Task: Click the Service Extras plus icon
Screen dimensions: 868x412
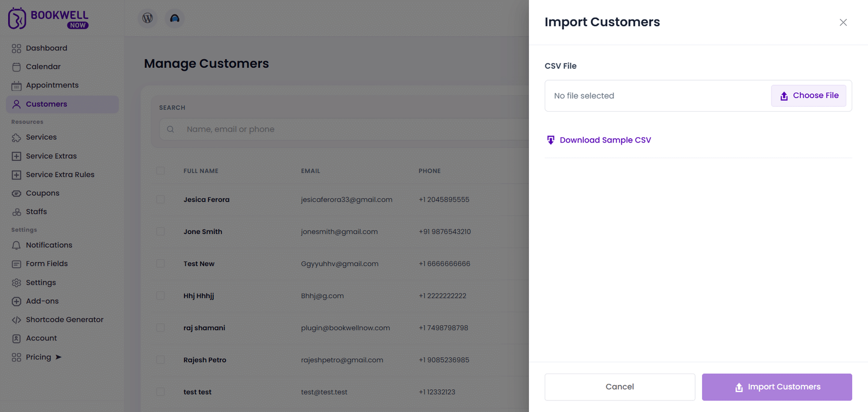Action: click(16, 156)
